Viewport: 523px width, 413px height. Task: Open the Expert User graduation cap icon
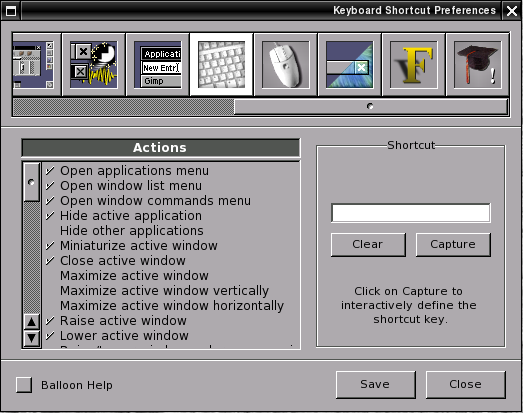(478, 65)
